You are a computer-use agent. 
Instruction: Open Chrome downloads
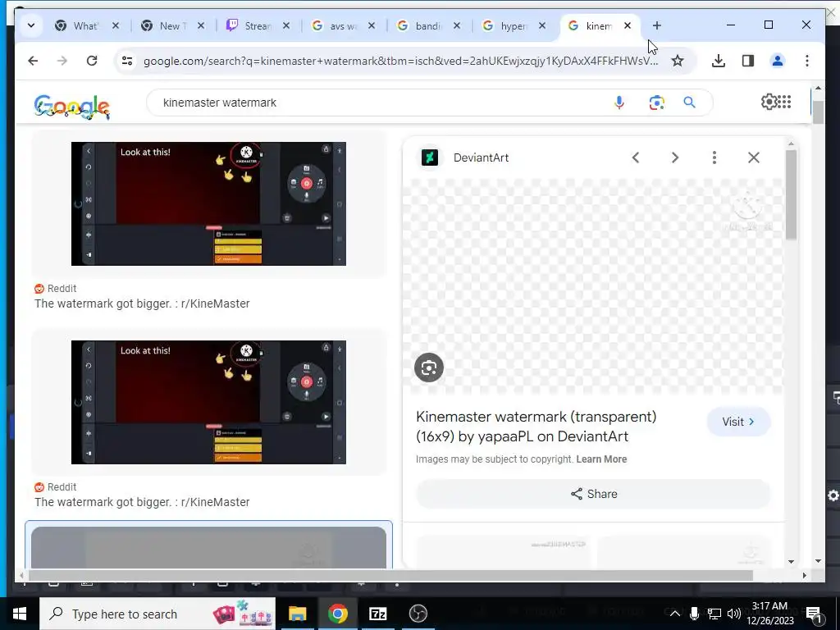719,61
